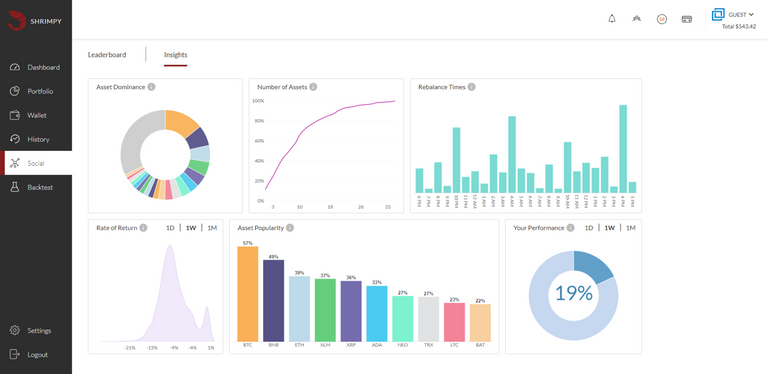Click the Settings label in the sidebar
The width and height of the screenshot is (768, 374).
pos(39,330)
